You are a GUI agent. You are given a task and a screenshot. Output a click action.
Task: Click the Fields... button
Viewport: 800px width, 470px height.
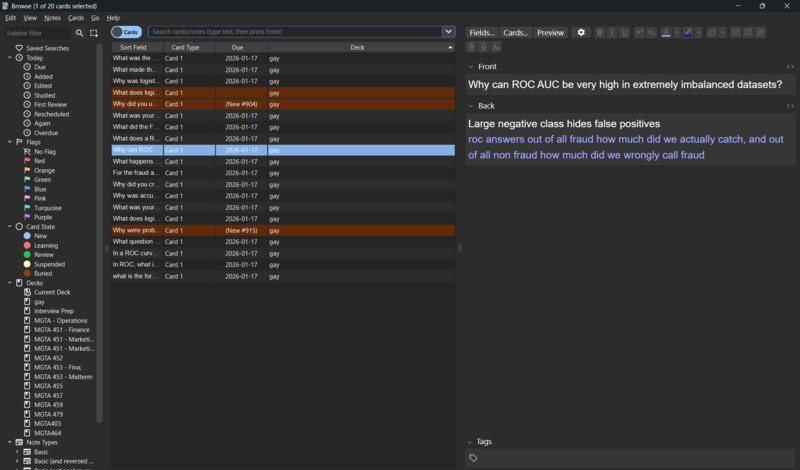point(482,33)
